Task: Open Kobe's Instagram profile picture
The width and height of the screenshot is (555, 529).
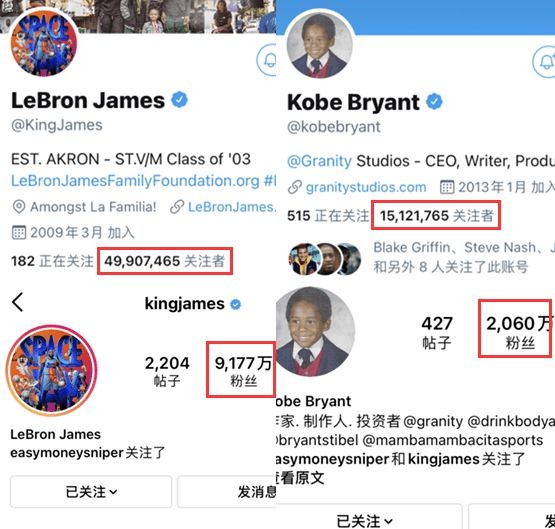Action: point(315,331)
